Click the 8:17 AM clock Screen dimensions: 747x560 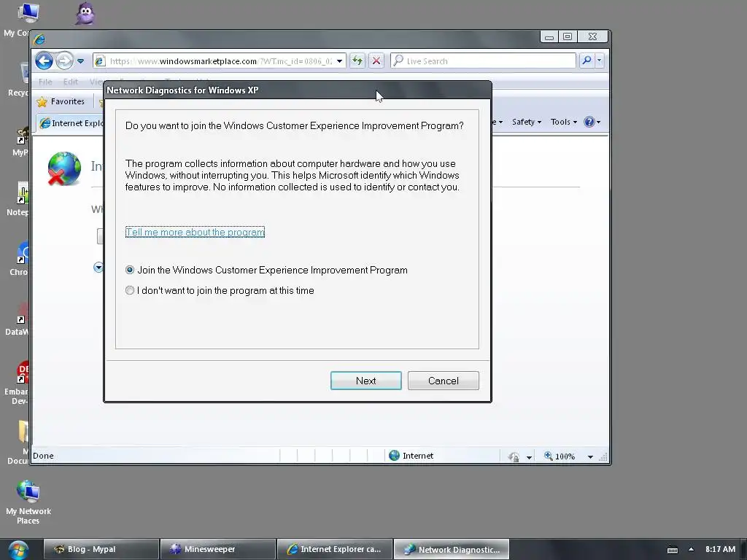720,549
